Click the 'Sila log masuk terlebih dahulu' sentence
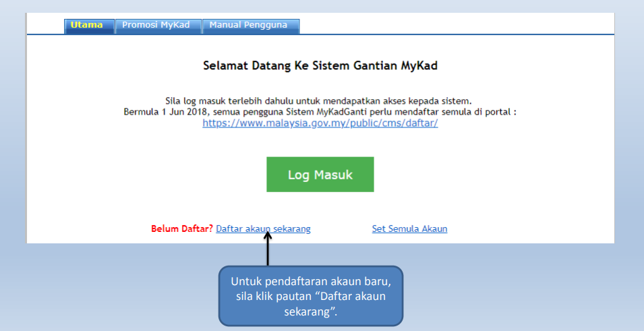Screen dimensions: 644x331 (318, 101)
